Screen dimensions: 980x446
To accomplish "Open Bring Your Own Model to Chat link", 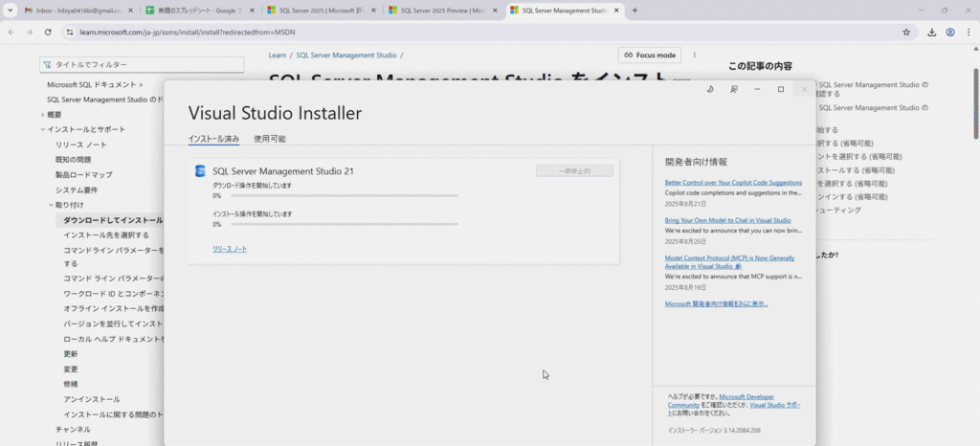I will point(727,220).
